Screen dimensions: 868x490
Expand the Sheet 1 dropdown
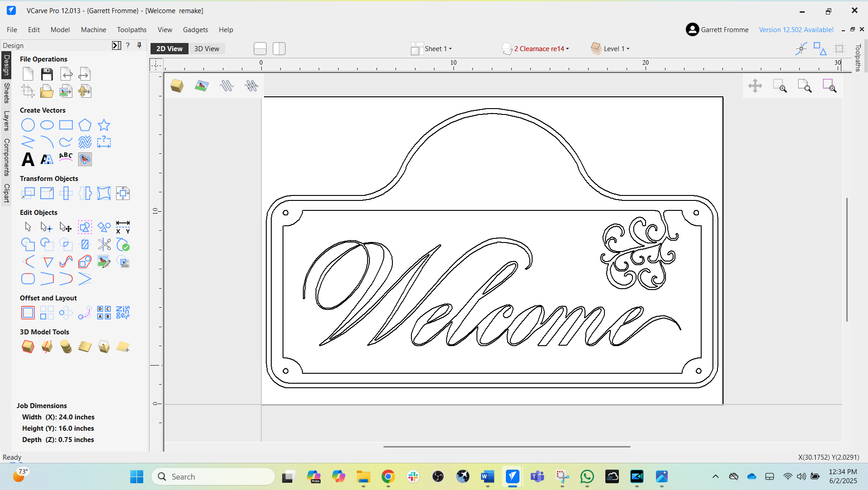[438, 49]
